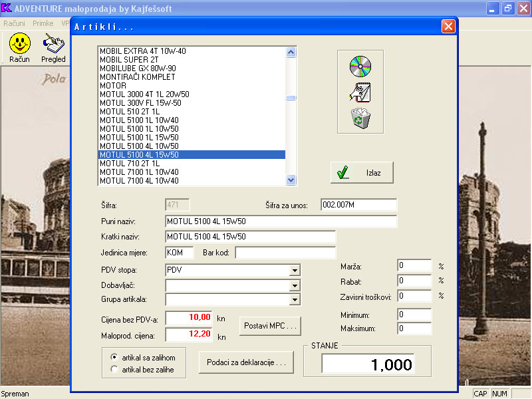
Task: Open the PDV stopa dropdown
Action: (x=295, y=270)
